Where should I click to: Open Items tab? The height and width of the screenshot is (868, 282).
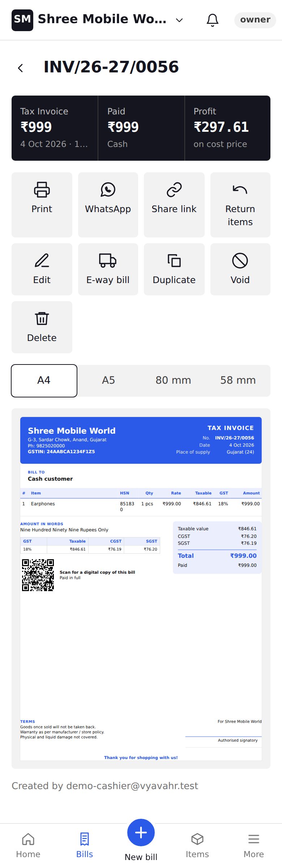point(197,846)
